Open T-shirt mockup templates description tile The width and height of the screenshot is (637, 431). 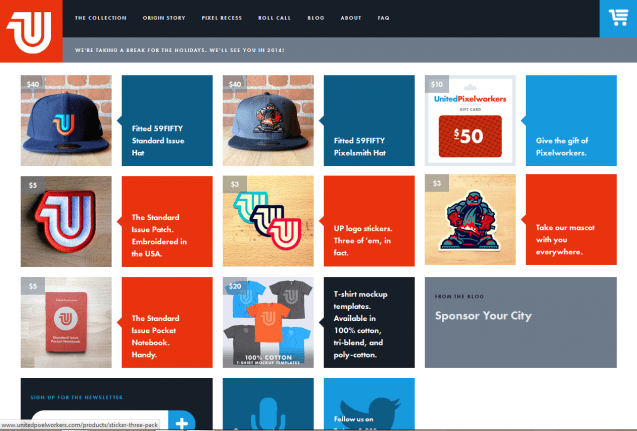tap(369, 323)
